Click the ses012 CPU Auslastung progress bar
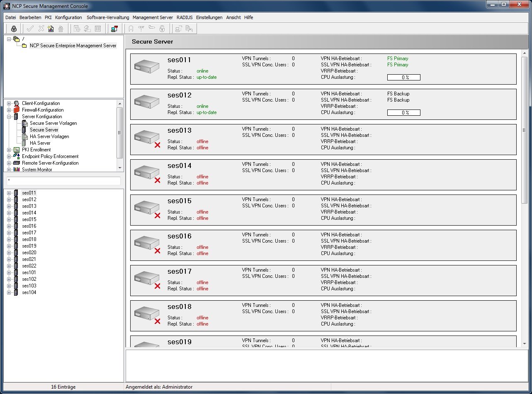The height and width of the screenshot is (394, 532). coord(404,112)
